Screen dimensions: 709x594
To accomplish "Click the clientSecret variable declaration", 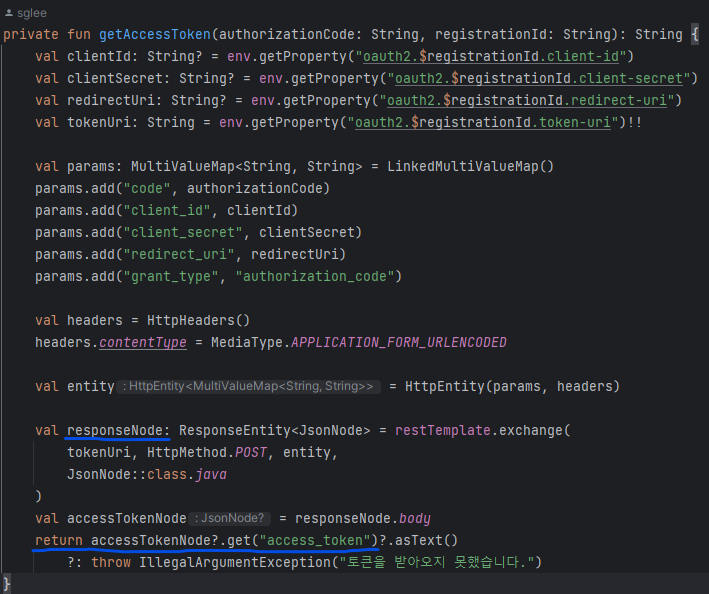I will coord(115,79).
